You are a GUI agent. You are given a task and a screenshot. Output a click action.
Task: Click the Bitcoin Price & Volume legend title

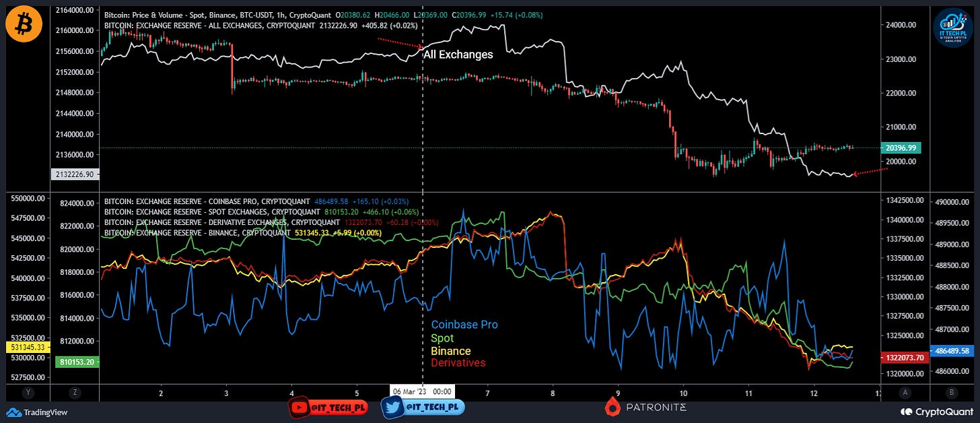coord(218,15)
